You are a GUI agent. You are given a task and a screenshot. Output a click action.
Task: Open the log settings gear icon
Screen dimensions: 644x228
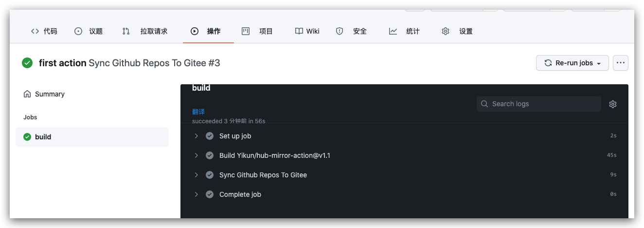tap(613, 104)
